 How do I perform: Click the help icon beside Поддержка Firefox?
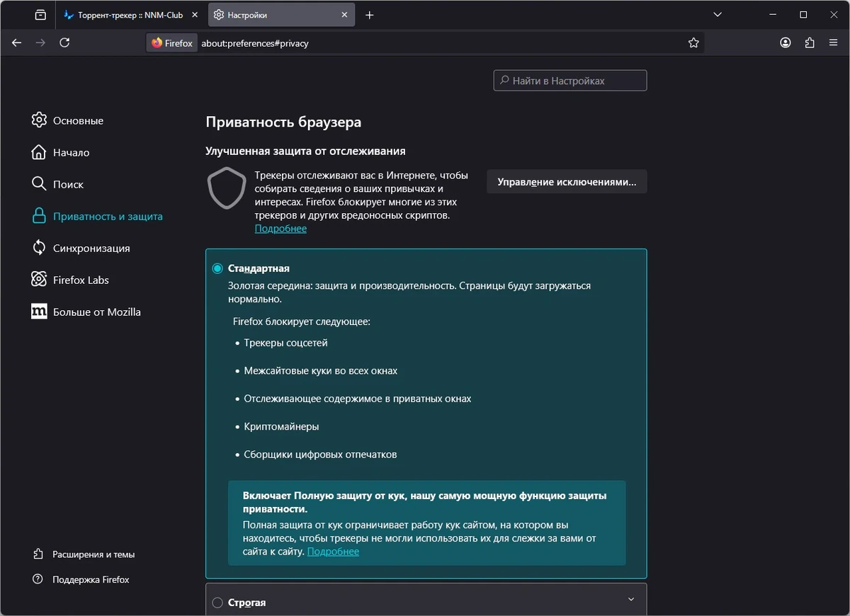pos(38,579)
